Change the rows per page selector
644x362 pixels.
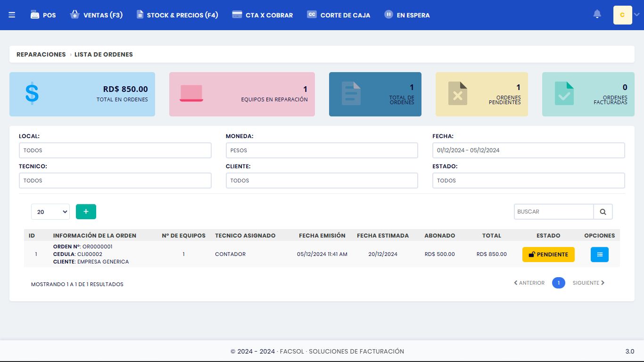(x=50, y=212)
